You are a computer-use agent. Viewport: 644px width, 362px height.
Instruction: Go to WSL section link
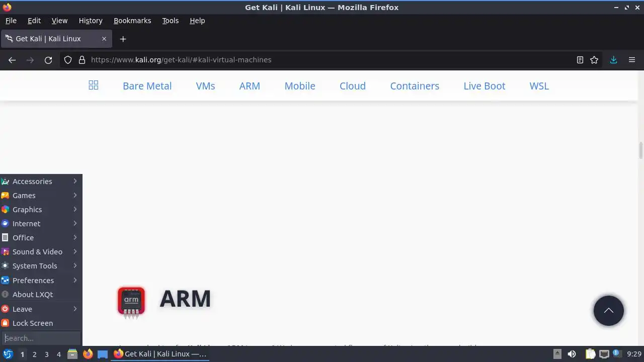539,86
